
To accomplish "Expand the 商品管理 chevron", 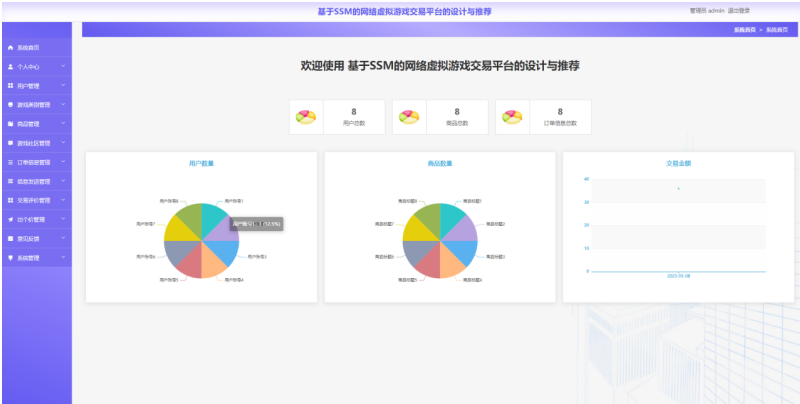I will (x=63, y=123).
